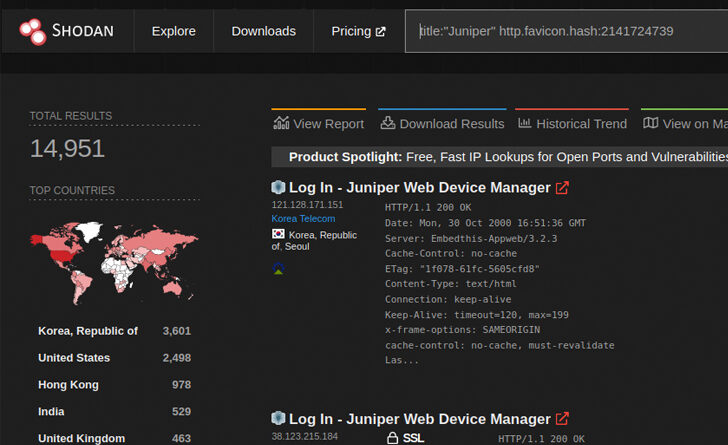Click the top countries world map
The height and width of the screenshot is (445, 728).
click(x=114, y=262)
